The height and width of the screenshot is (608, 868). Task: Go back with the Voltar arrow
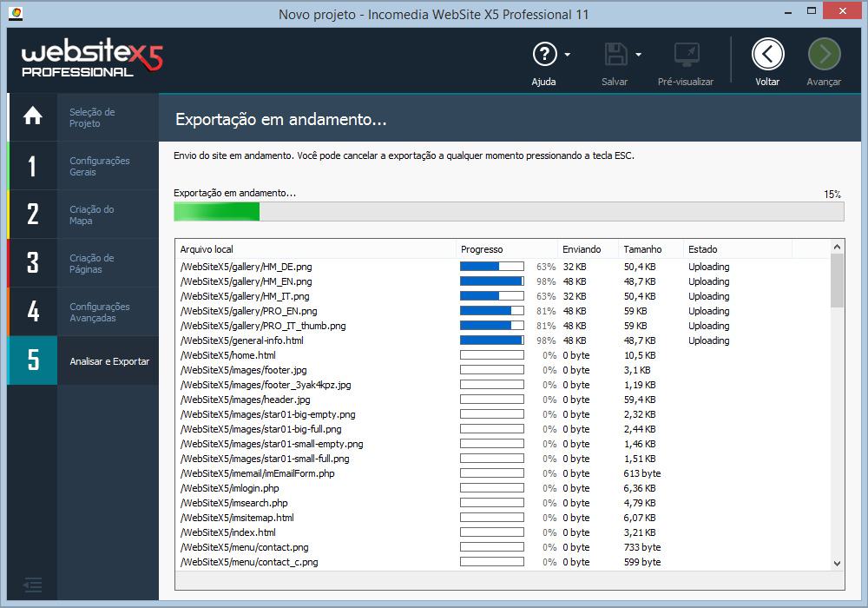(x=768, y=54)
